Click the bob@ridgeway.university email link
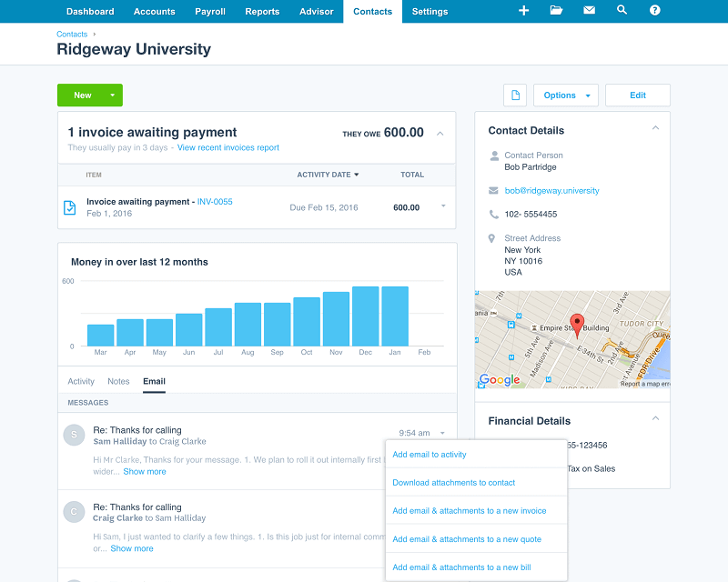 coord(551,191)
